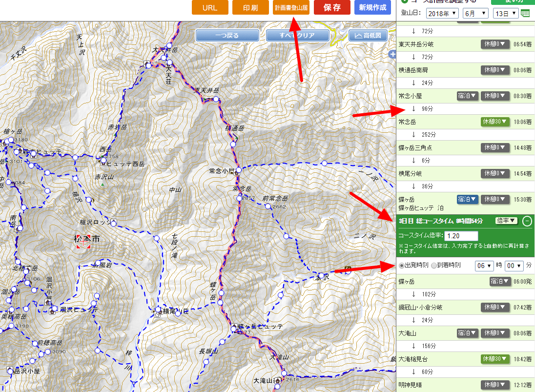Click the 蝶ヶ岳三角点 waypoint name in list

415,148
